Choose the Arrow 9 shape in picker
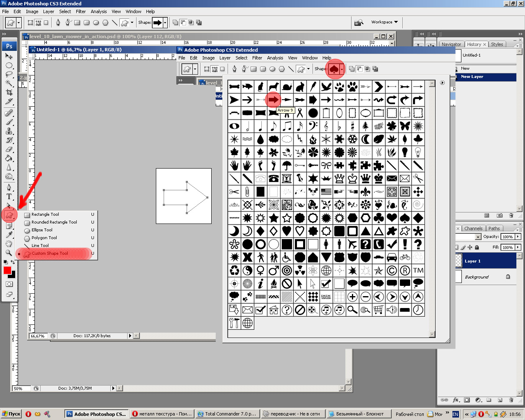Image resolution: width=525 pixels, height=420 pixels. [274, 100]
